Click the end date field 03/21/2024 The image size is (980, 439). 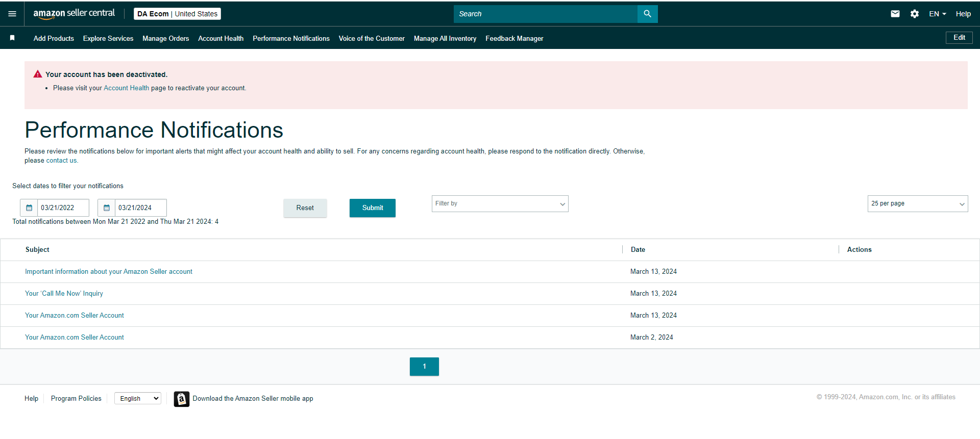pyautogui.click(x=141, y=208)
